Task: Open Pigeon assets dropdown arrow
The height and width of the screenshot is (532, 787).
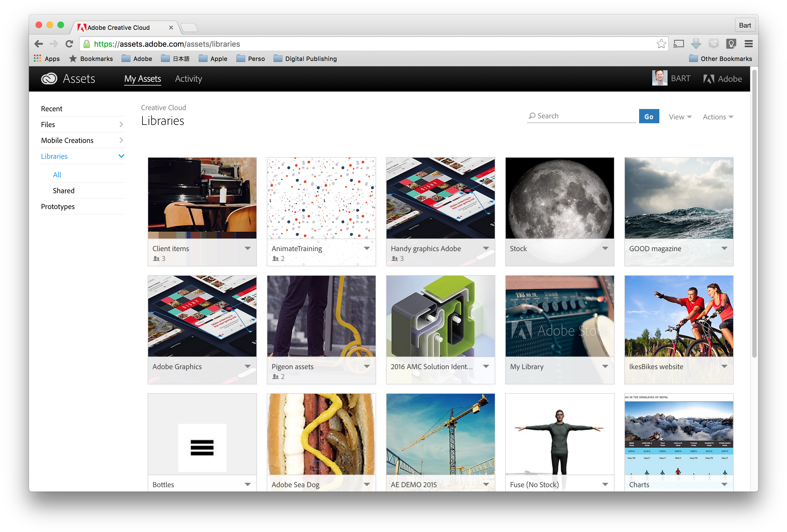Action: [367, 366]
